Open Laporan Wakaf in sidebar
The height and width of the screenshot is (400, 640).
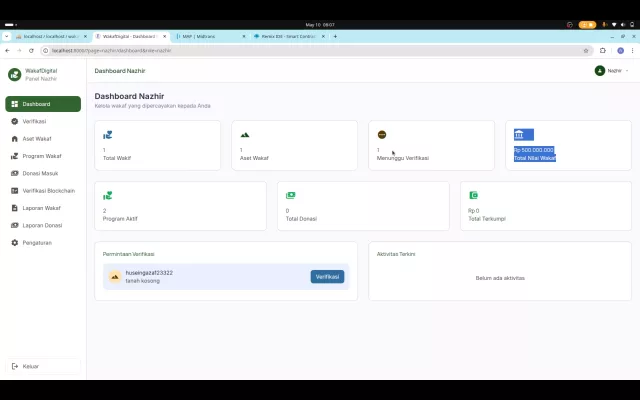[x=43, y=208]
